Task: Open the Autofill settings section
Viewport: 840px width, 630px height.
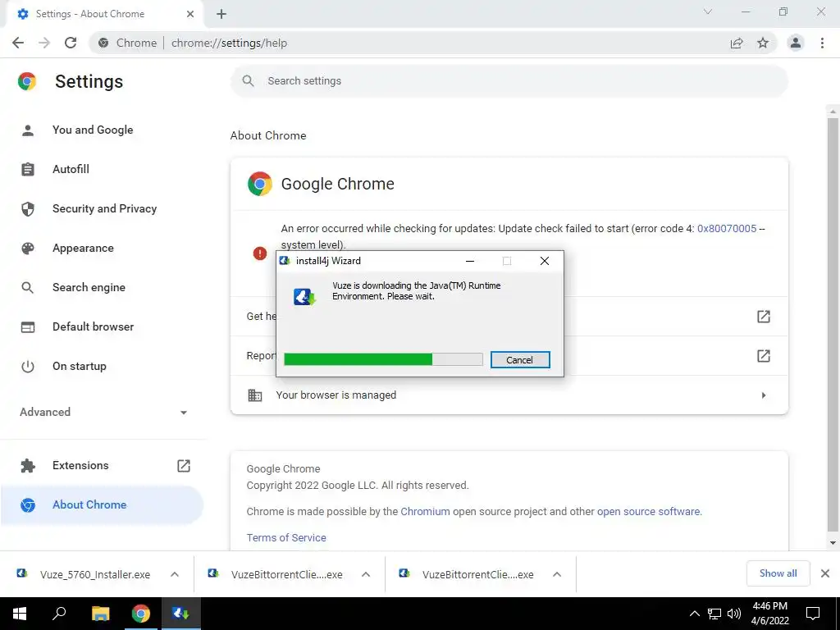Action: tap(71, 169)
